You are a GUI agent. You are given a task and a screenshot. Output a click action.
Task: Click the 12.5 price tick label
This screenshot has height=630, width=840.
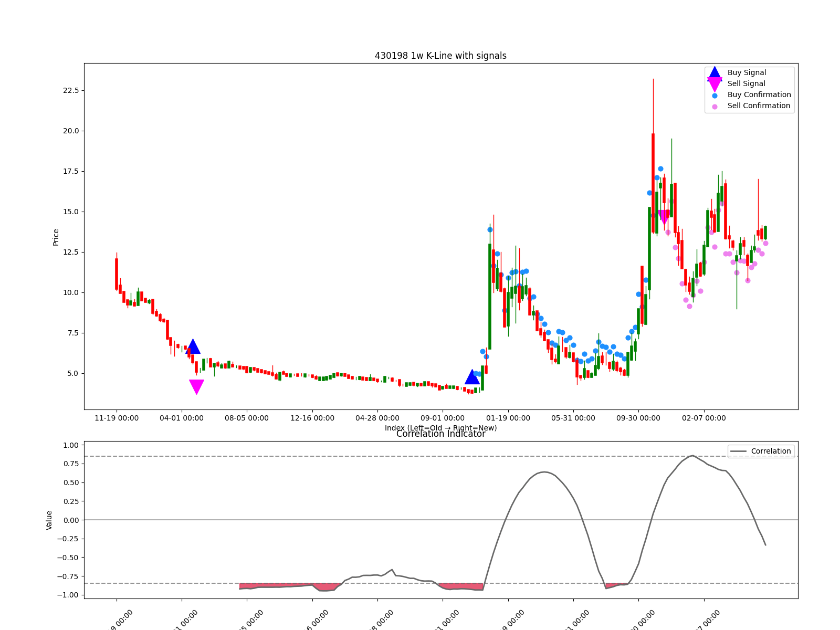(71, 253)
